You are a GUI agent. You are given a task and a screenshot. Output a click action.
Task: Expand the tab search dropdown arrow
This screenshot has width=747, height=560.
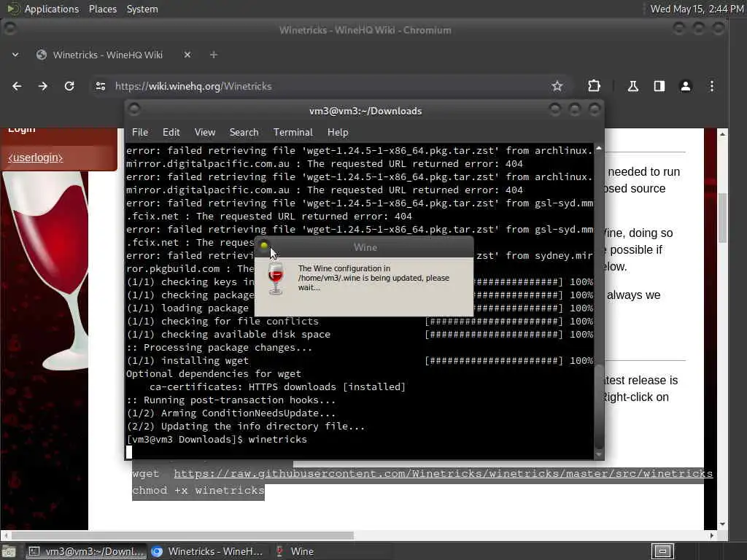coord(15,55)
